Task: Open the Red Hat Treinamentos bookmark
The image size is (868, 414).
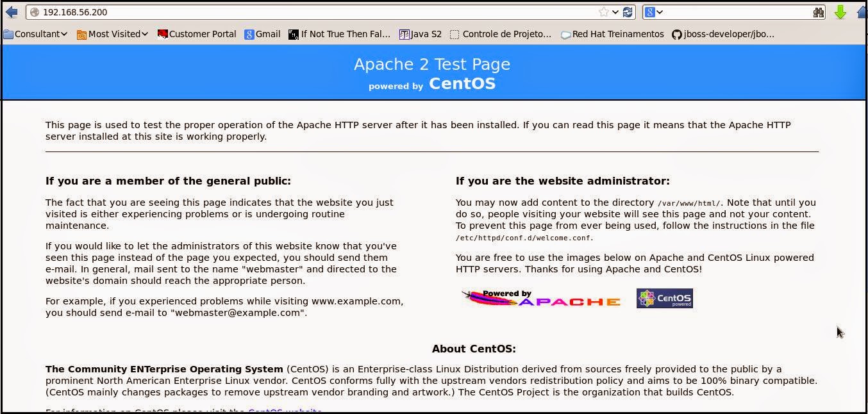Action: pos(612,34)
